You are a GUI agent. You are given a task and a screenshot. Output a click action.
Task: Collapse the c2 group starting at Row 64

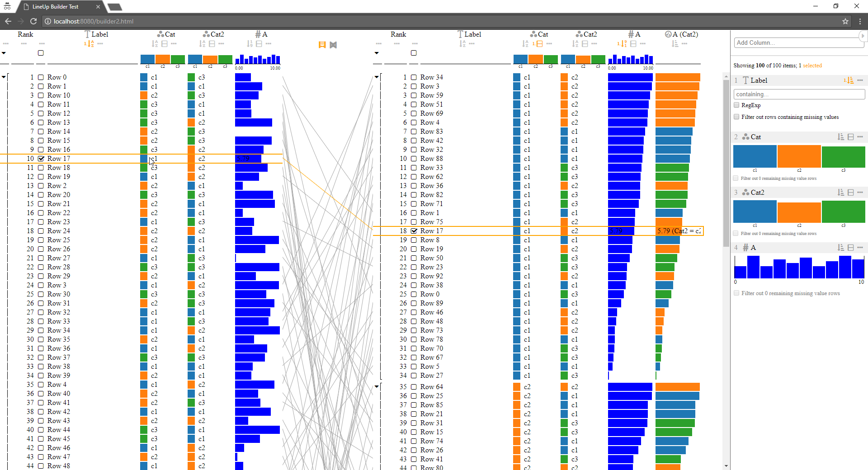coord(377,386)
